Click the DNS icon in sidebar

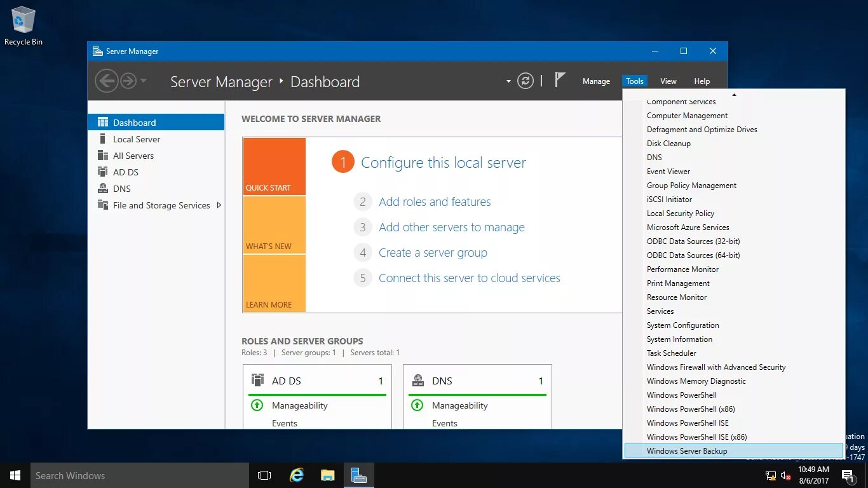[102, 188]
